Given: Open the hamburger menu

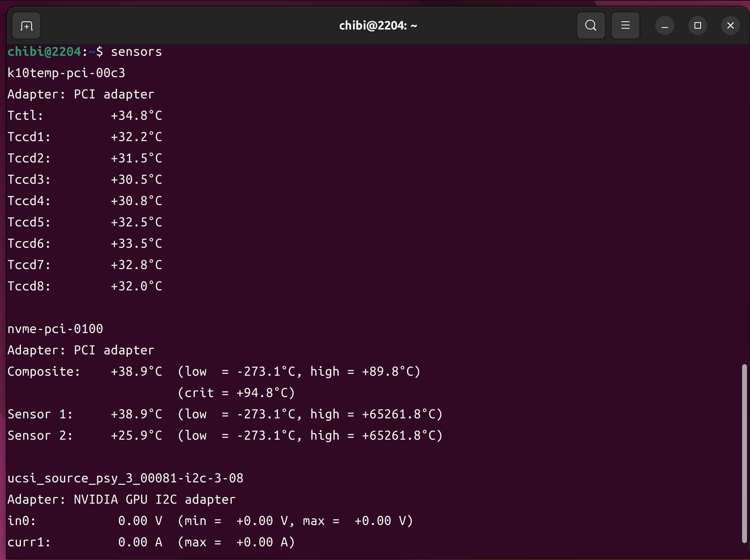Looking at the screenshot, I should [625, 26].
